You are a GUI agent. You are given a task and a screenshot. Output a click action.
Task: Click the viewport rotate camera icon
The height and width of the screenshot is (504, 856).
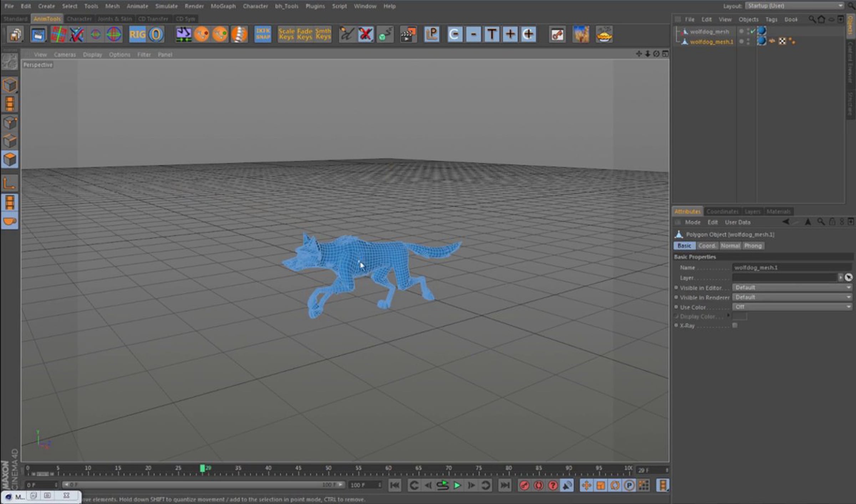coord(656,54)
